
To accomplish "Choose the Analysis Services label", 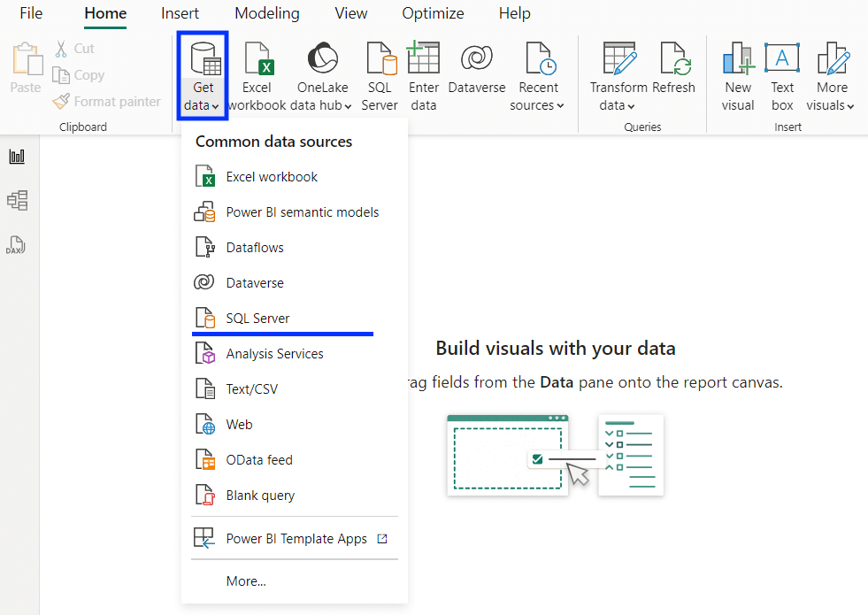I will [x=274, y=354].
